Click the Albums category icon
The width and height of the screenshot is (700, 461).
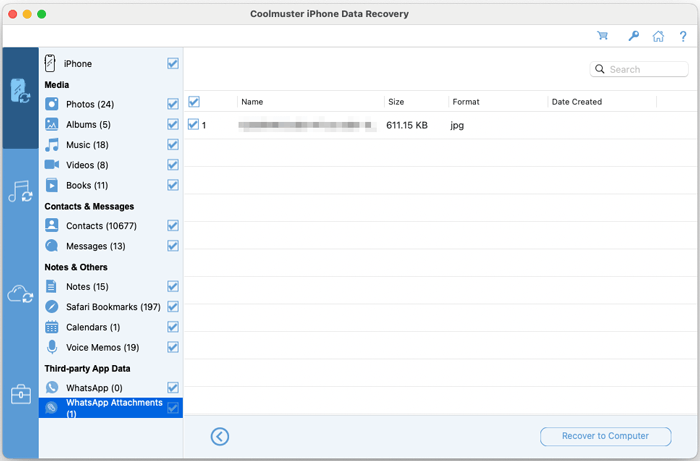[x=52, y=124]
